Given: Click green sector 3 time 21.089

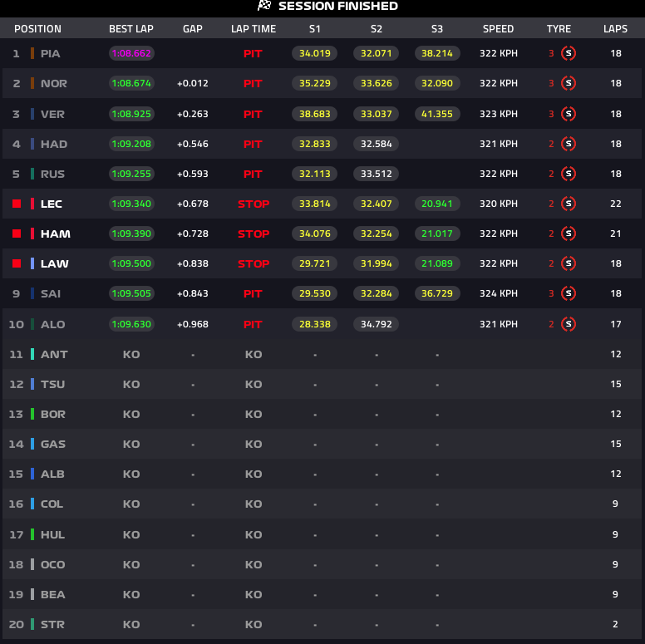Looking at the screenshot, I should coord(437,263).
